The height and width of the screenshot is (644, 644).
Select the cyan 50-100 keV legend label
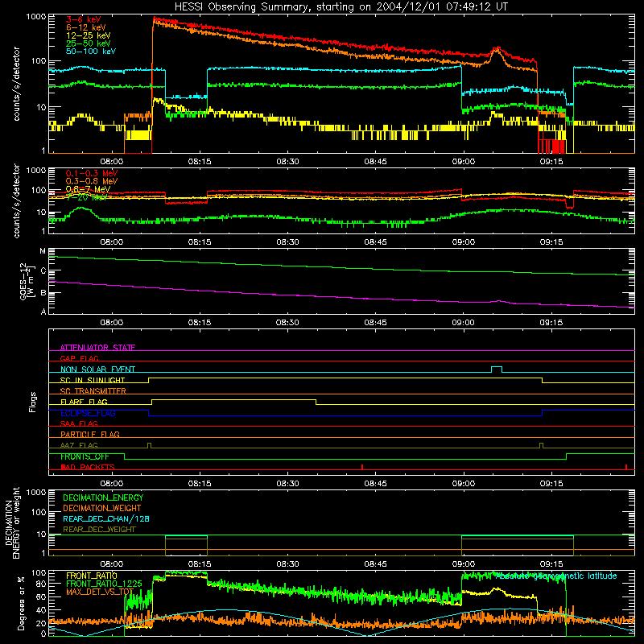[x=91, y=52]
